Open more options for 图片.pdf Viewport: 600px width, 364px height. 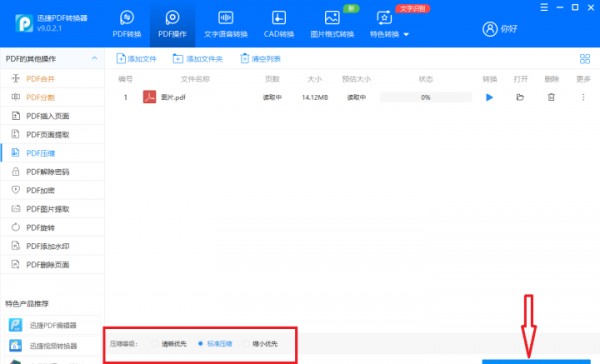pyautogui.click(x=583, y=97)
